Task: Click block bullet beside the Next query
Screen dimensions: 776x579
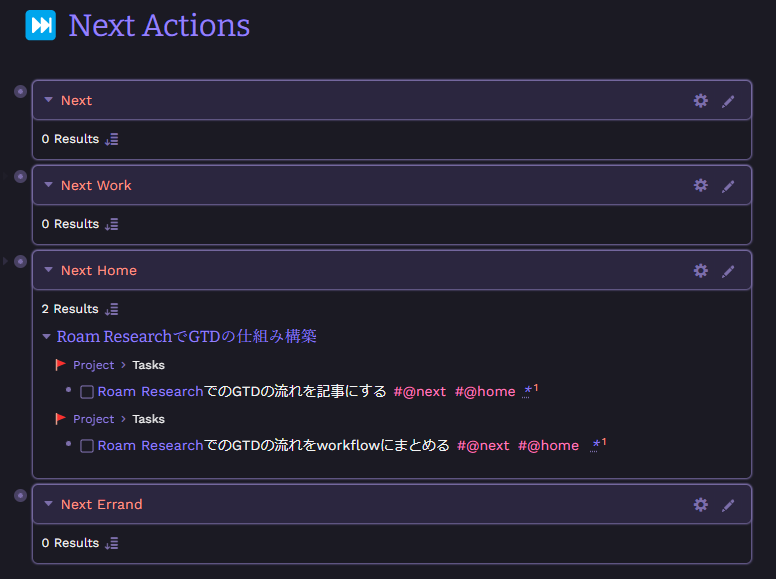Action: [x=20, y=92]
